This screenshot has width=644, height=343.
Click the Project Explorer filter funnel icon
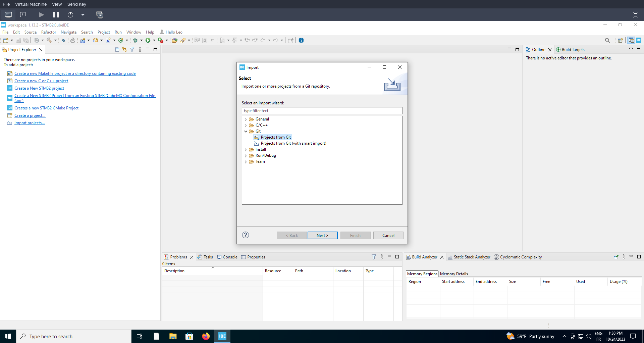pyautogui.click(x=132, y=50)
